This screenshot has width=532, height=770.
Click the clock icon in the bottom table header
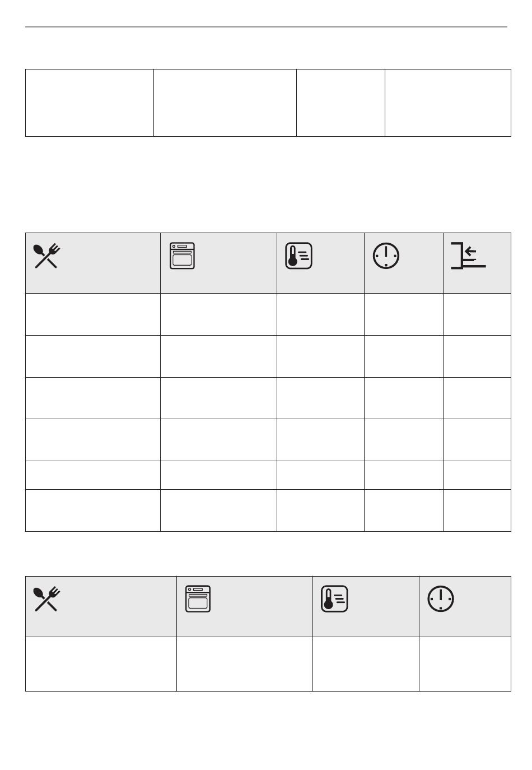click(x=441, y=599)
